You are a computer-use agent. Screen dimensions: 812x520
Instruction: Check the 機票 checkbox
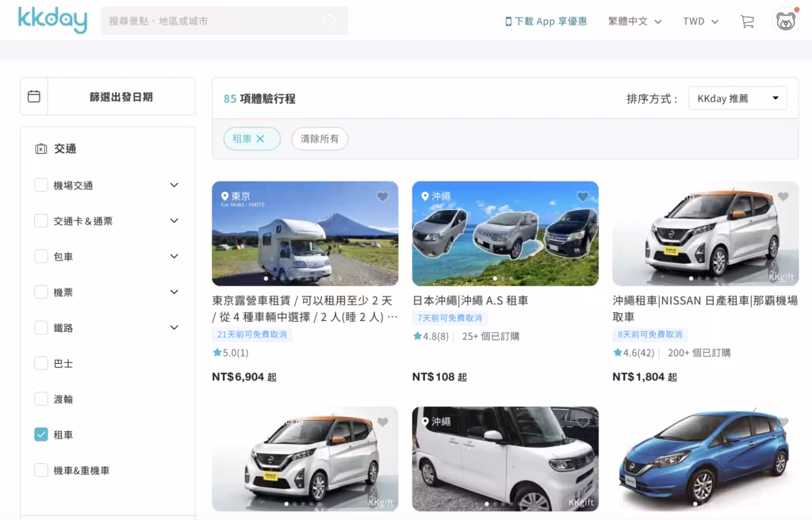coord(41,292)
